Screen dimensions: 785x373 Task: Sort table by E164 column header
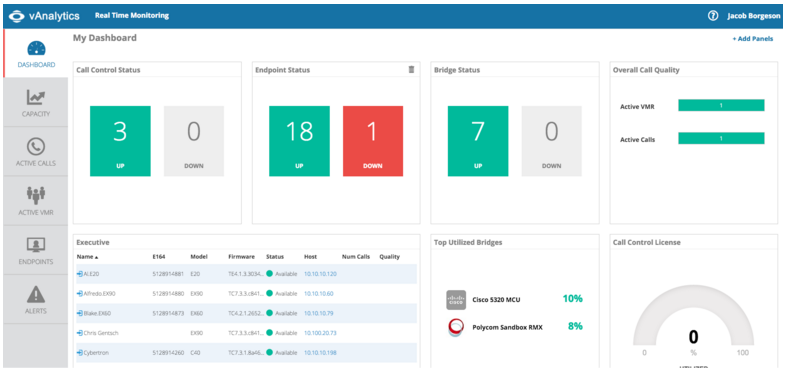pyautogui.click(x=159, y=257)
